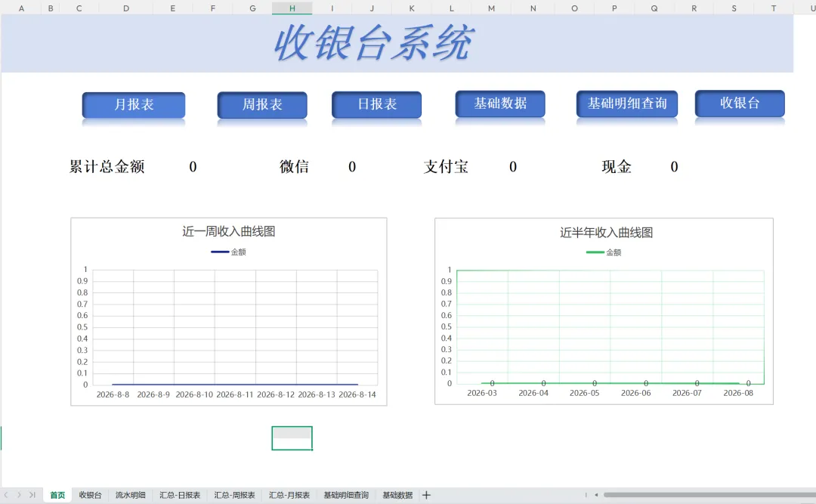Screen dimensions: 816x504
Task: Click the 0.5 y-axis label in weekly chart
Action: pos(82,327)
